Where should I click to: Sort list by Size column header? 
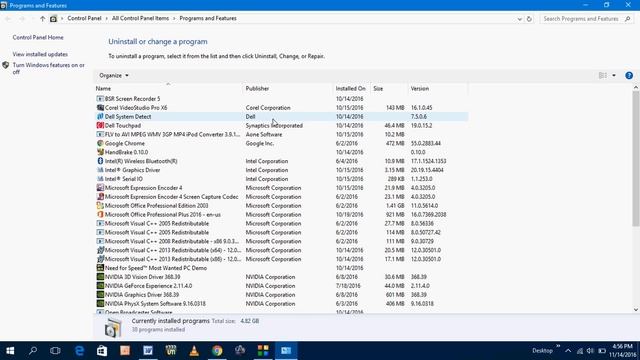click(x=388, y=89)
